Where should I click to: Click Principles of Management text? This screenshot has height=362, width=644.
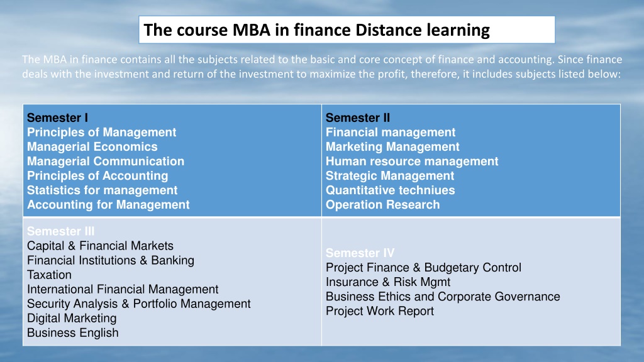101,132
